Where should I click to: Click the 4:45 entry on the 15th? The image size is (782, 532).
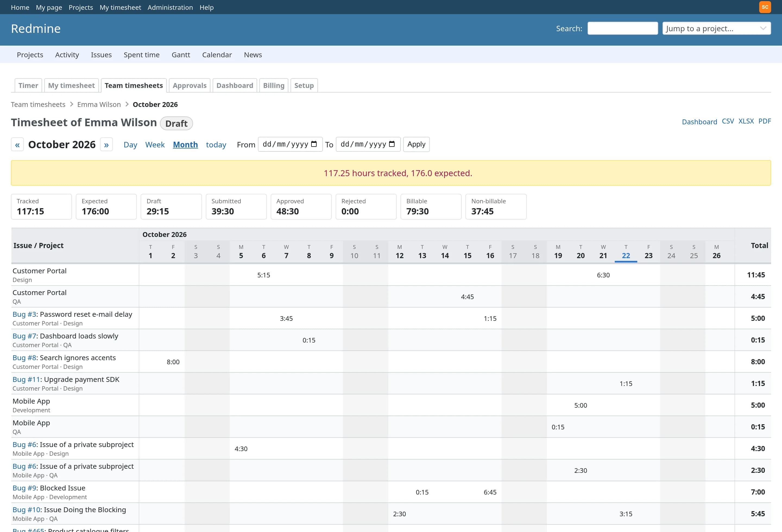click(x=467, y=297)
